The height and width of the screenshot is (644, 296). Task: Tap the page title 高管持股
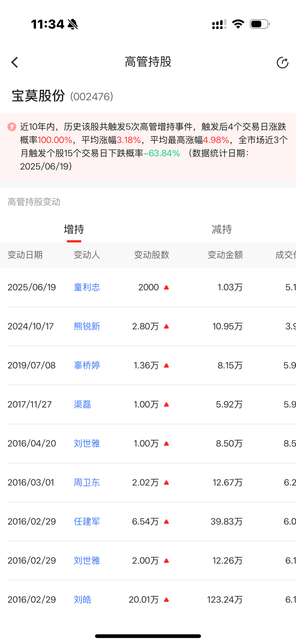pyautogui.click(x=148, y=62)
